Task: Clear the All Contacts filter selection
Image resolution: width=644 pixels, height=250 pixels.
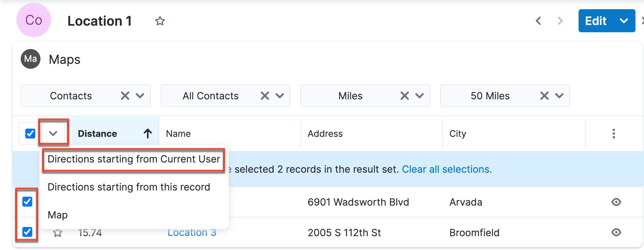Action: click(265, 96)
